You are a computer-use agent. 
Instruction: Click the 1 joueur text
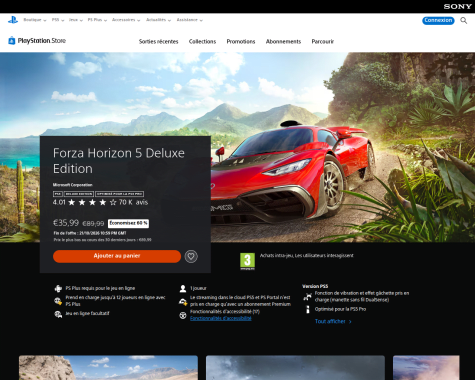click(x=198, y=288)
